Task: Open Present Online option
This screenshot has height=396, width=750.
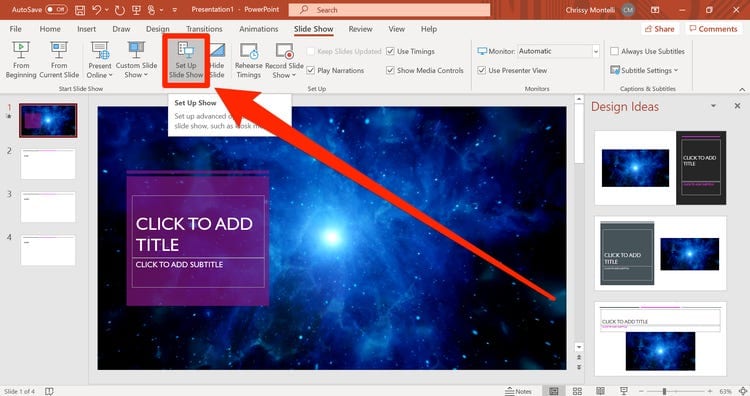Action: tap(99, 60)
